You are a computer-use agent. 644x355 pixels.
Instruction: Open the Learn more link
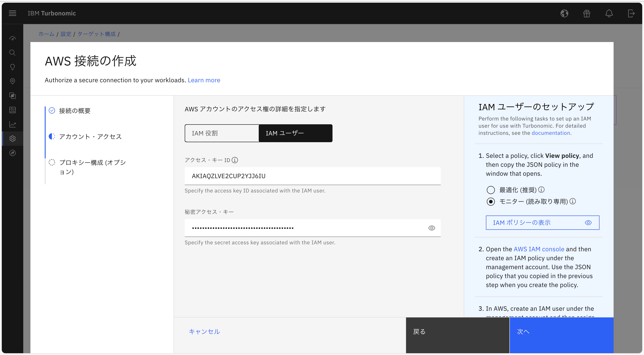tap(204, 80)
